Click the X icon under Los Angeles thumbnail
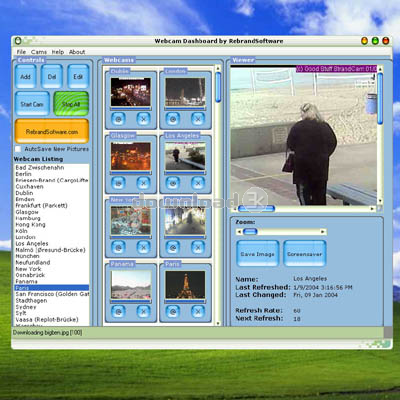400x400 pixels. pyautogui.click(x=198, y=183)
